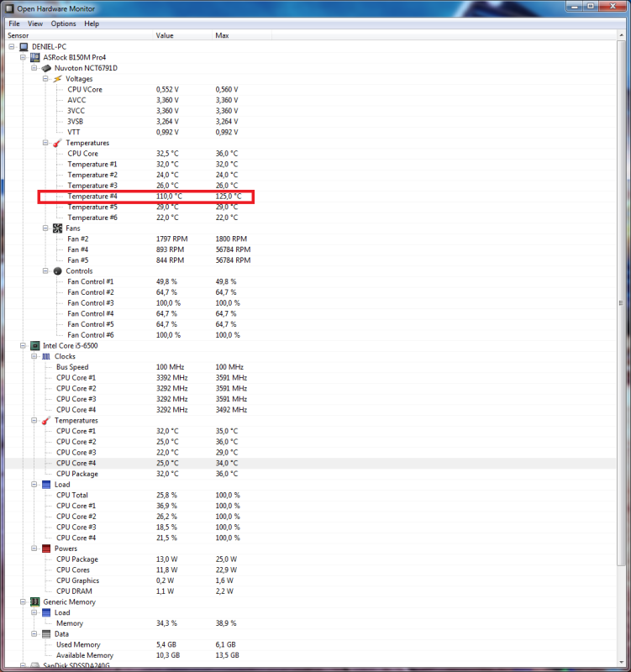Collapse the Nuvoton NCT6791D node
This screenshot has width=631, height=672.
pos(34,68)
